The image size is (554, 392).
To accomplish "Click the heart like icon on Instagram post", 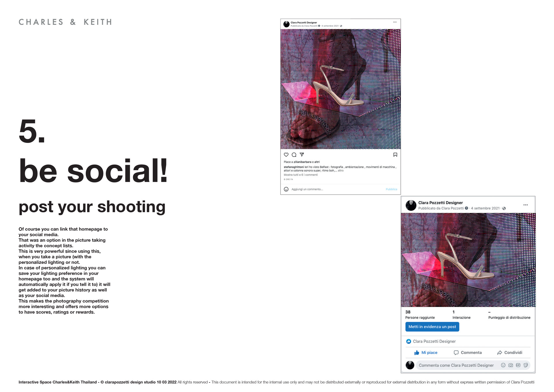I will (286, 155).
